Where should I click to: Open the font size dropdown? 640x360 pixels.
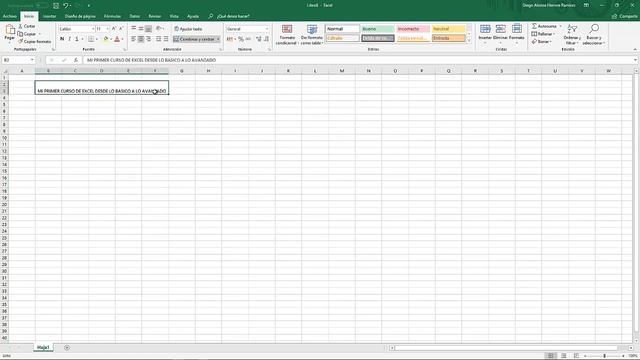click(108, 29)
